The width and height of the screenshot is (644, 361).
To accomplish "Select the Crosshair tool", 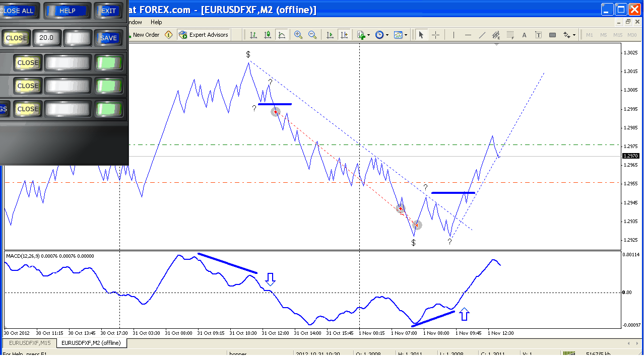I will tap(436, 35).
